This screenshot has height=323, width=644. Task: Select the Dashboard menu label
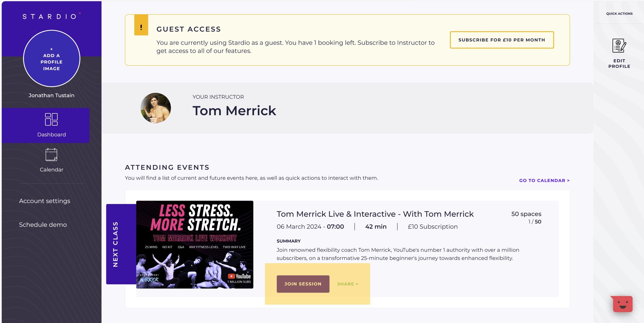tap(51, 135)
